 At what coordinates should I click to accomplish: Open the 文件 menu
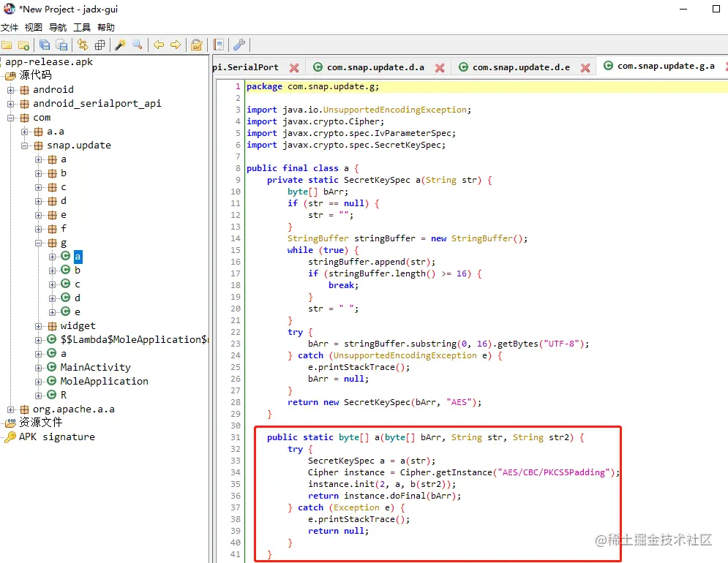[10, 27]
